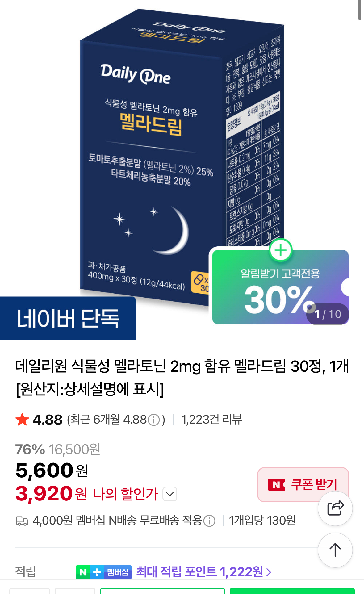
Task: Tap the 1/10 image page indicator
Action: pyautogui.click(x=328, y=314)
